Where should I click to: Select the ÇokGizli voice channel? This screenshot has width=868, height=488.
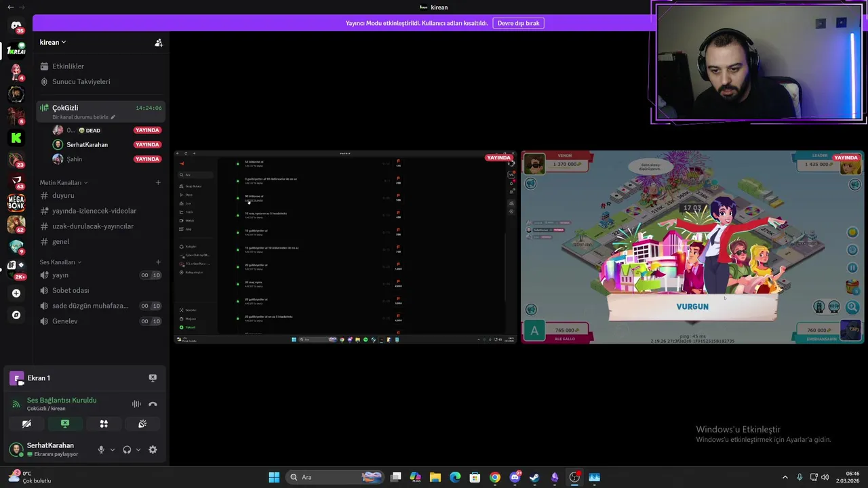100,111
